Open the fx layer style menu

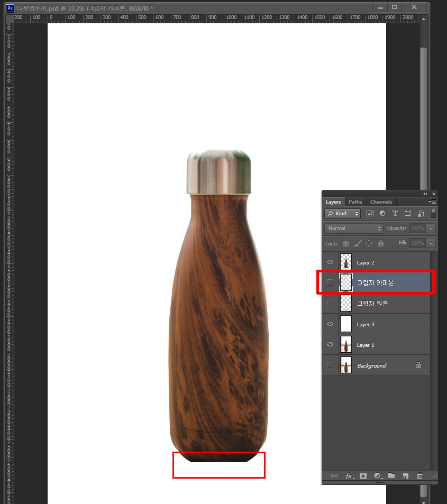350,476
